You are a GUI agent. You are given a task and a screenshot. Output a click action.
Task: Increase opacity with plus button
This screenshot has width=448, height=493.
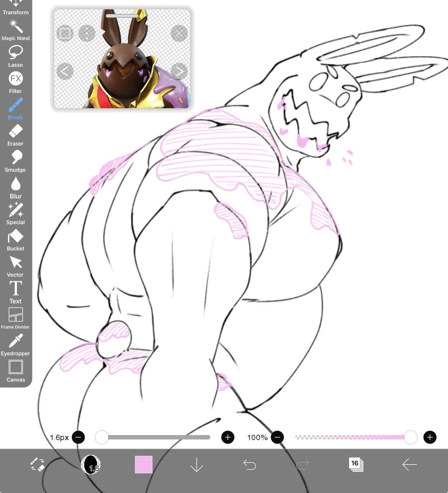tap(430, 437)
